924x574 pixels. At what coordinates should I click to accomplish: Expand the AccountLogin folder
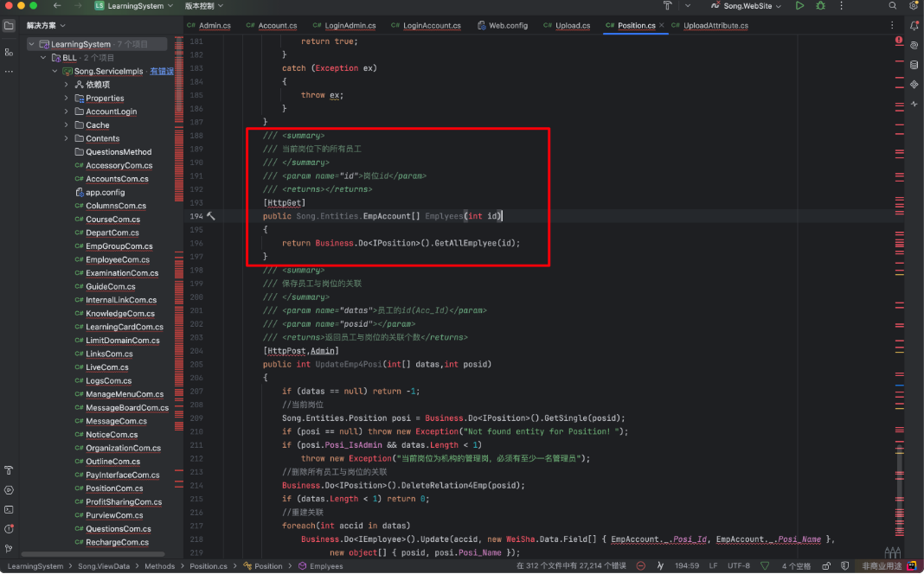point(67,112)
